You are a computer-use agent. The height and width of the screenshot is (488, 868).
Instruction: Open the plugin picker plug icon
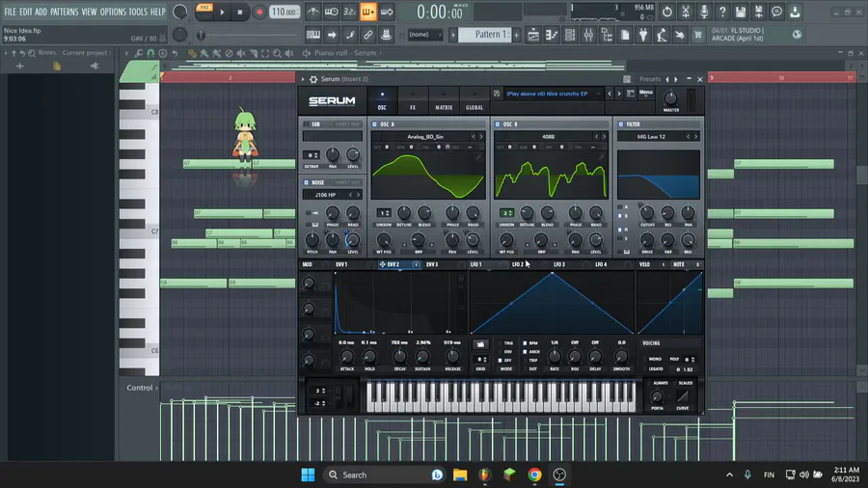(x=642, y=35)
